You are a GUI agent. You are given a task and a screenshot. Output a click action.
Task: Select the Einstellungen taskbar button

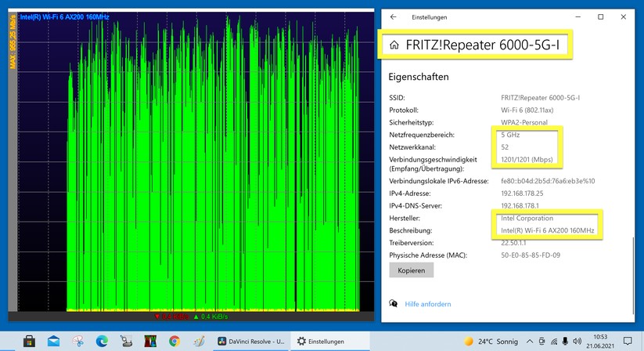[330, 341]
